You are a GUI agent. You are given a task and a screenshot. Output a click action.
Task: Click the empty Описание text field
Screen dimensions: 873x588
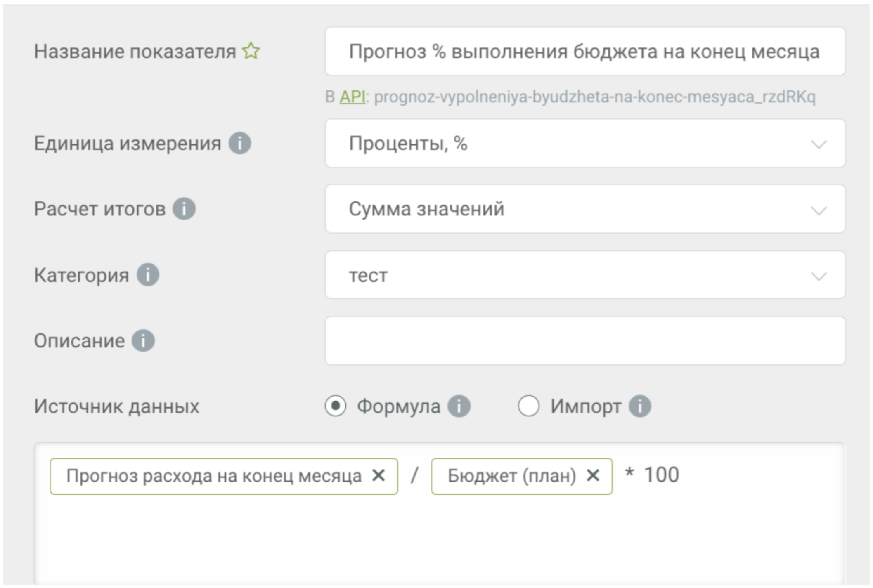pyautogui.click(x=584, y=340)
